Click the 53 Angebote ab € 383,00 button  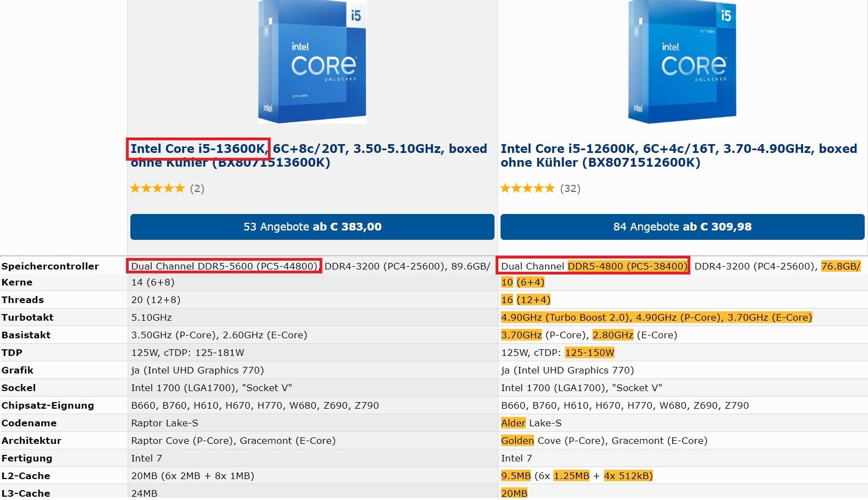pos(312,227)
